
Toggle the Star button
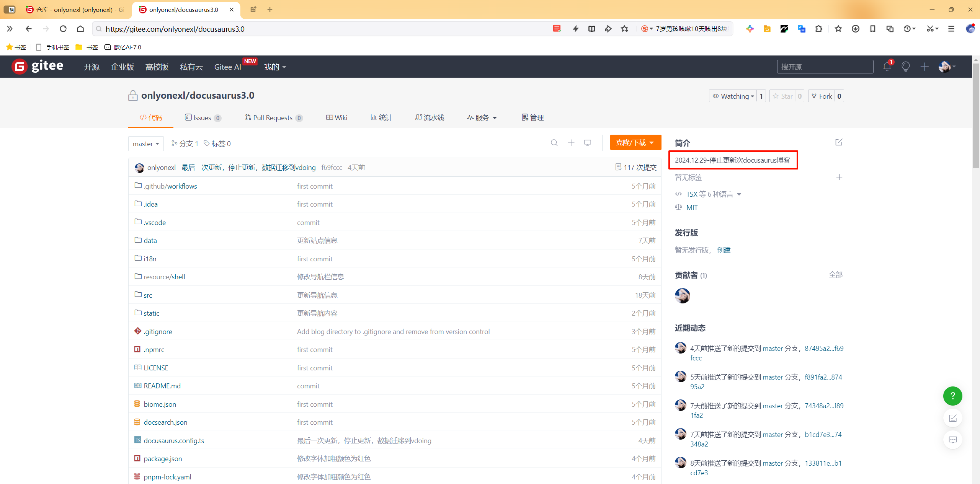(x=782, y=96)
